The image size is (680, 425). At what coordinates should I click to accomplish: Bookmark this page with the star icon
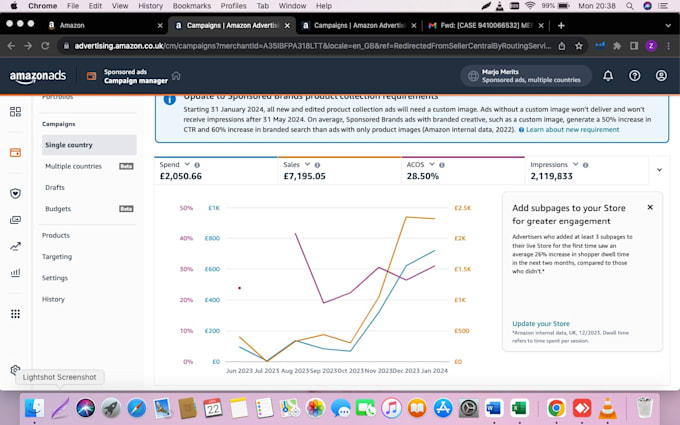pyautogui.click(x=579, y=46)
